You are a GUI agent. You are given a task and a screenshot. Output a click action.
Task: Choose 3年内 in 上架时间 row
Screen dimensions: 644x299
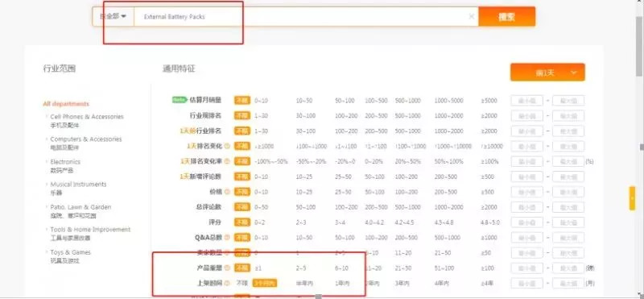coord(402,283)
